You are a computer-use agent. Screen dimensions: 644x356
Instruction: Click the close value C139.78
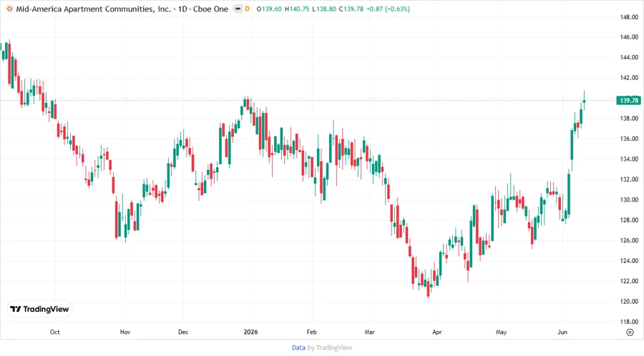pos(351,9)
